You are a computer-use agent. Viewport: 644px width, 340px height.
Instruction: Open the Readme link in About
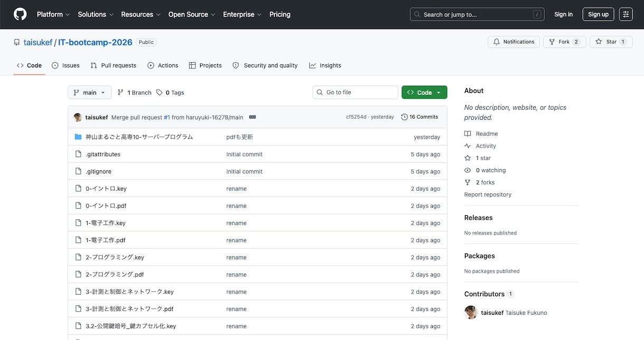486,134
